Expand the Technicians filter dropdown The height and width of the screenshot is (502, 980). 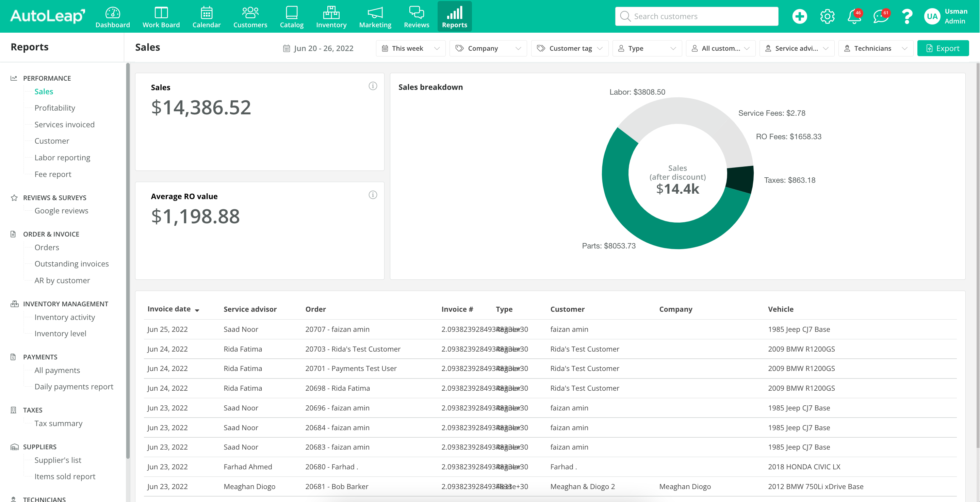pos(876,48)
